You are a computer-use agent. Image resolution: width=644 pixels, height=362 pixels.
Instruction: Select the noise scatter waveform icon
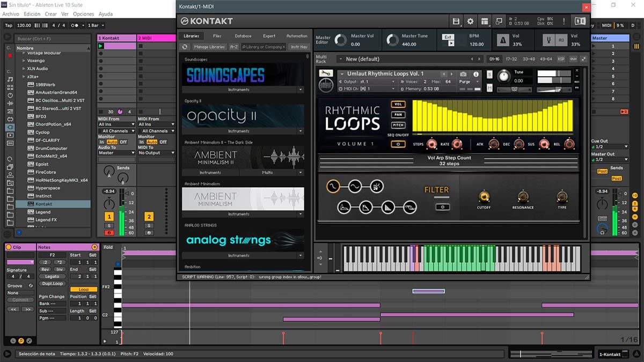click(376, 186)
